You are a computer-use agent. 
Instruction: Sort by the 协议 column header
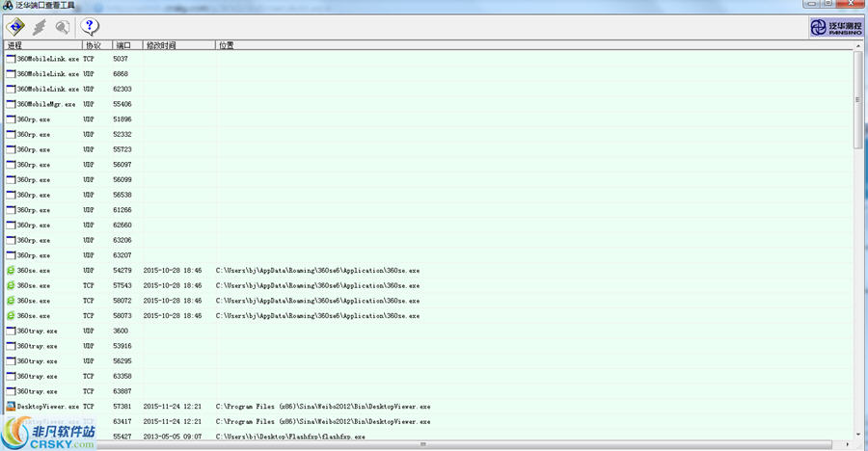tap(96, 45)
